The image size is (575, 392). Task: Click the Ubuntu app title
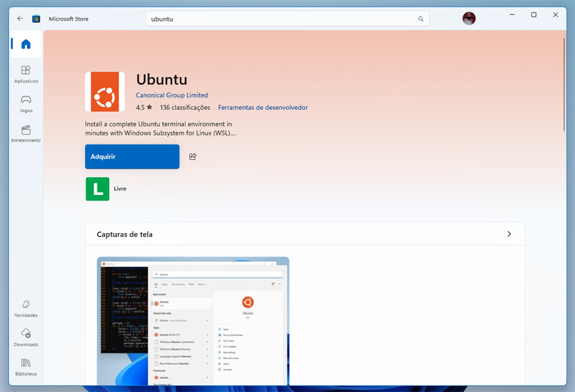[x=162, y=80]
